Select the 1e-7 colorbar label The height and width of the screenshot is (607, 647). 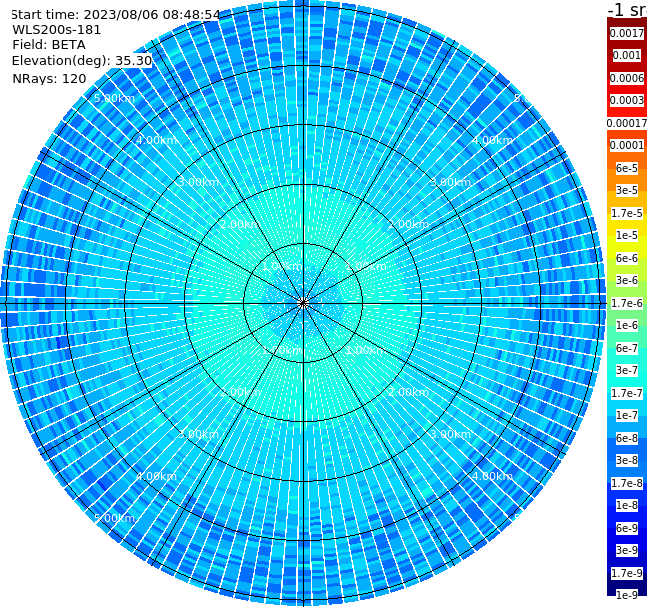tap(627, 415)
